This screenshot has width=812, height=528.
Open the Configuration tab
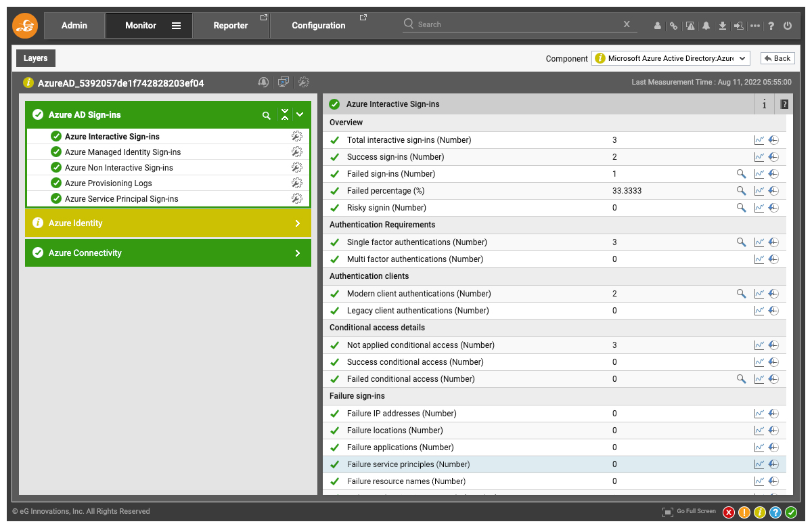[319, 26]
